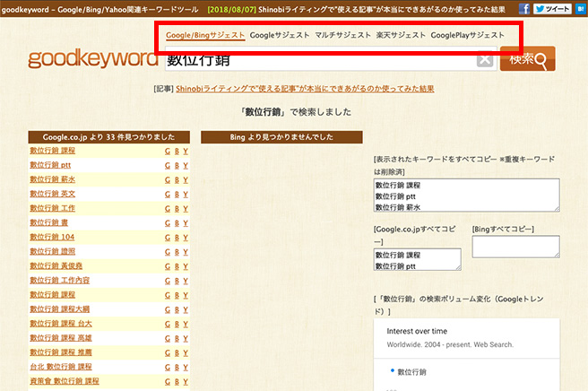Open the Shinobiライティング article link below search box
588x391 pixels.
(x=305, y=89)
